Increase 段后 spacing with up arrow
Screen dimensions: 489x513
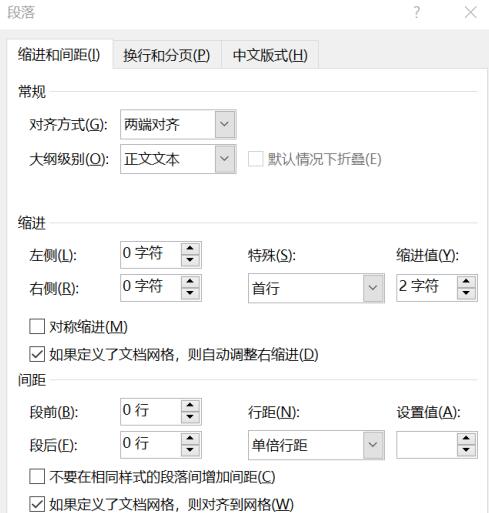(x=190, y=439)
